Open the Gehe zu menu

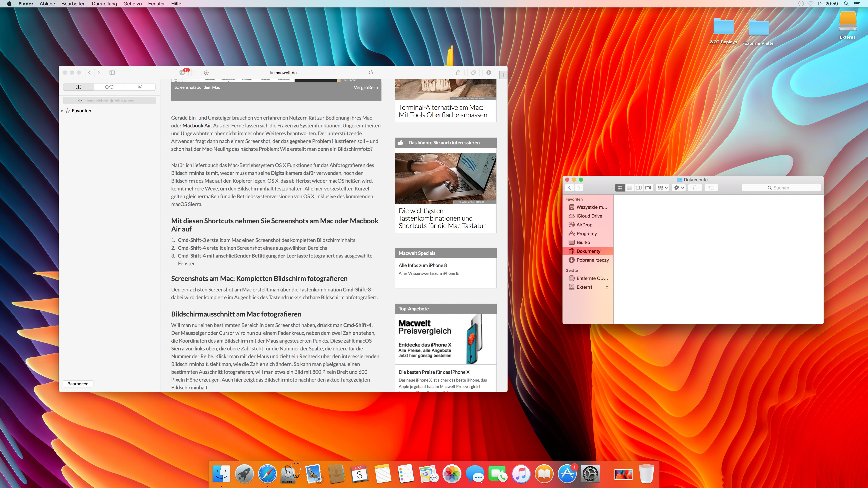132,4
